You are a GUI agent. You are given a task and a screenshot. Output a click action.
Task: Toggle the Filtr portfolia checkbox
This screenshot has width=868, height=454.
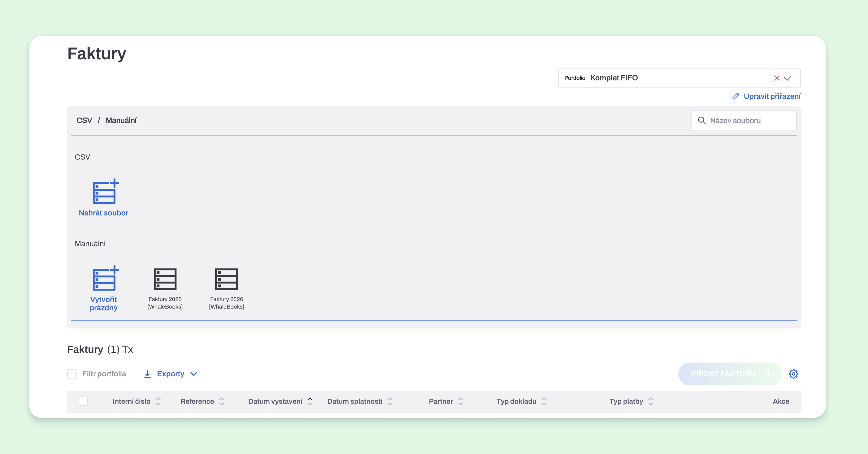(72, 374)
